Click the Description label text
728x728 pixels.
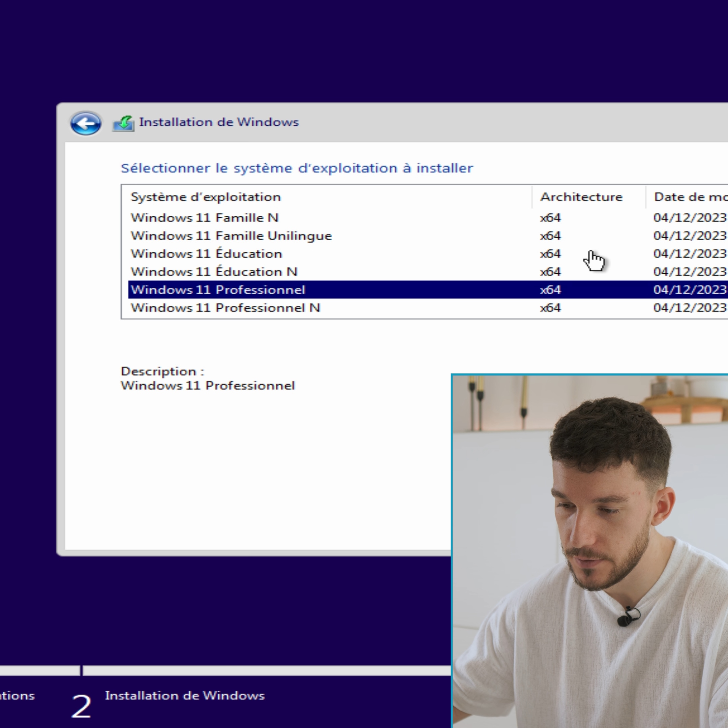162,371
